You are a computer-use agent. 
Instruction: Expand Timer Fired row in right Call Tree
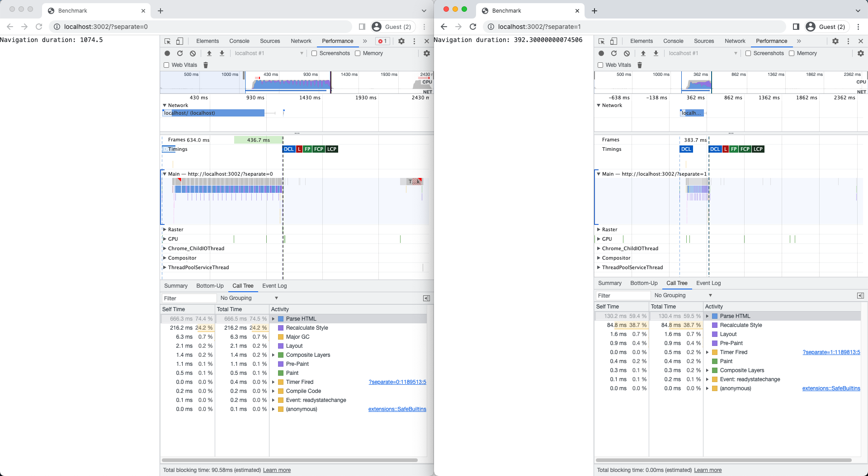[707, 352]
